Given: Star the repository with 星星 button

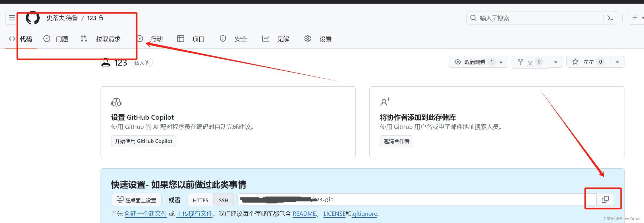Looking at the screenshot, I should pos(588,62).
